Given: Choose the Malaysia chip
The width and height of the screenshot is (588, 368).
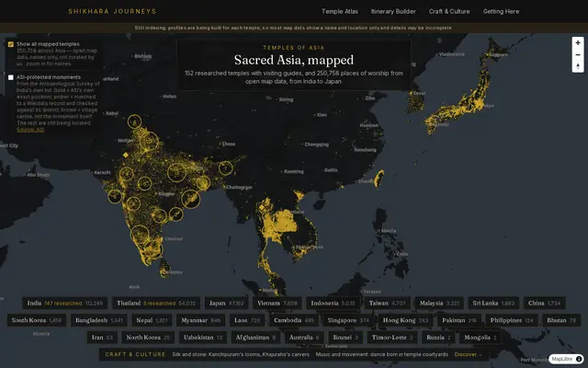Looking at the screenshot, I should [x=439, y=303].
